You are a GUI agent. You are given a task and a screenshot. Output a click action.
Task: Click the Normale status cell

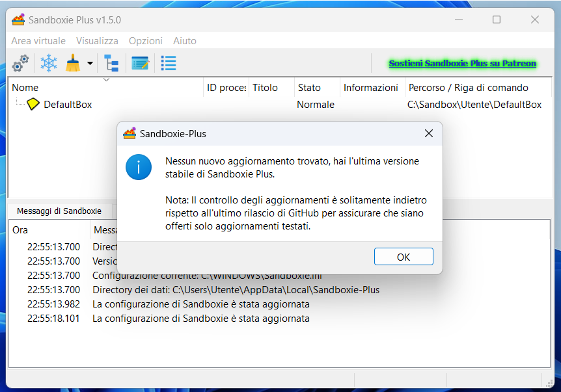pyautogui.click(x=316, y=105)
